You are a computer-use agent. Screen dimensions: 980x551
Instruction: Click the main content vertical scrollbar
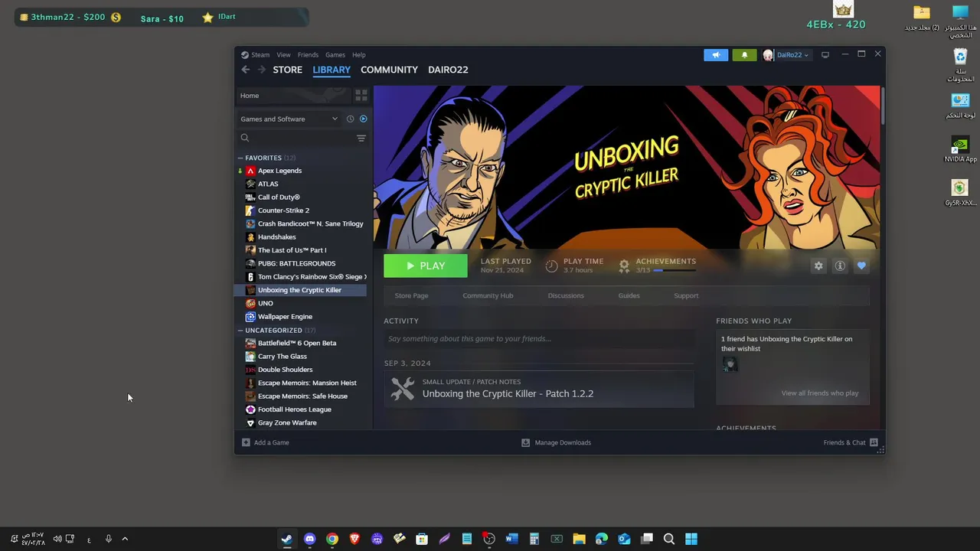(x=882, y=105)
